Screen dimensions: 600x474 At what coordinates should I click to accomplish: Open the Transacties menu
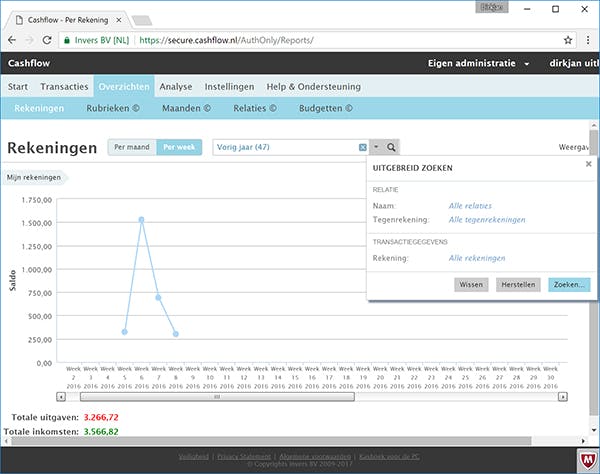coord(64,87)
